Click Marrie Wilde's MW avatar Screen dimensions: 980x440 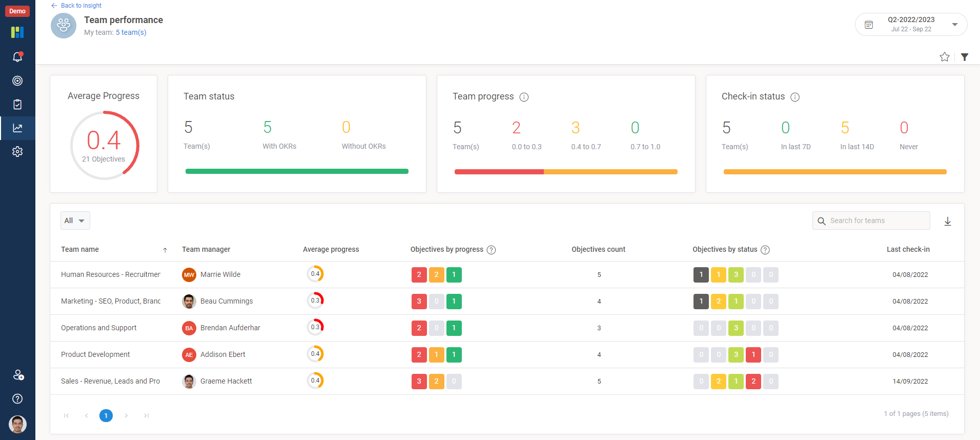point(189,274)
